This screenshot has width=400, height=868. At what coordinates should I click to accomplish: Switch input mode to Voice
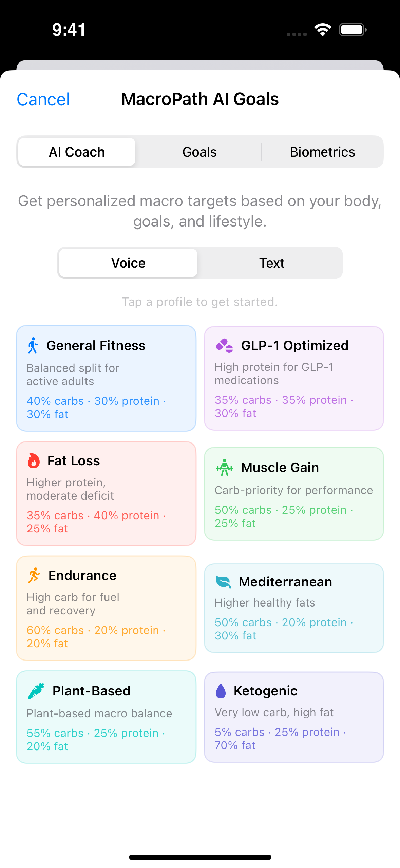pos(128,263)
